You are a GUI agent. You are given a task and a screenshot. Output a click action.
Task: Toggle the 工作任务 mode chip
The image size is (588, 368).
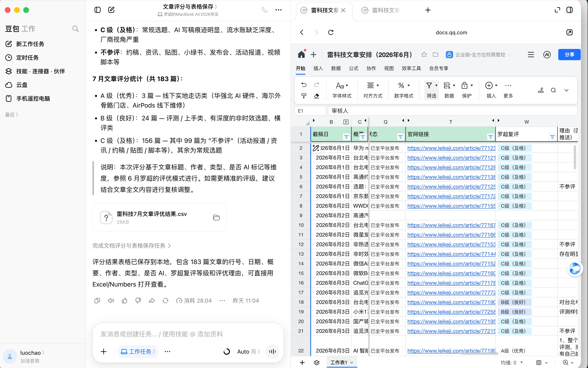138,352
